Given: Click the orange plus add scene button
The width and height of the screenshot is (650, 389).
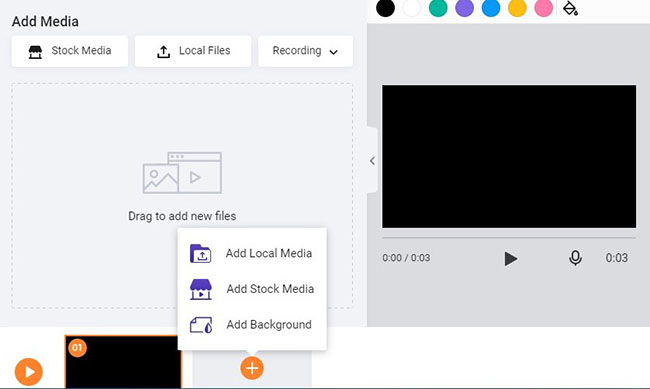Looking at the screenshot, I should click(252, 368).
